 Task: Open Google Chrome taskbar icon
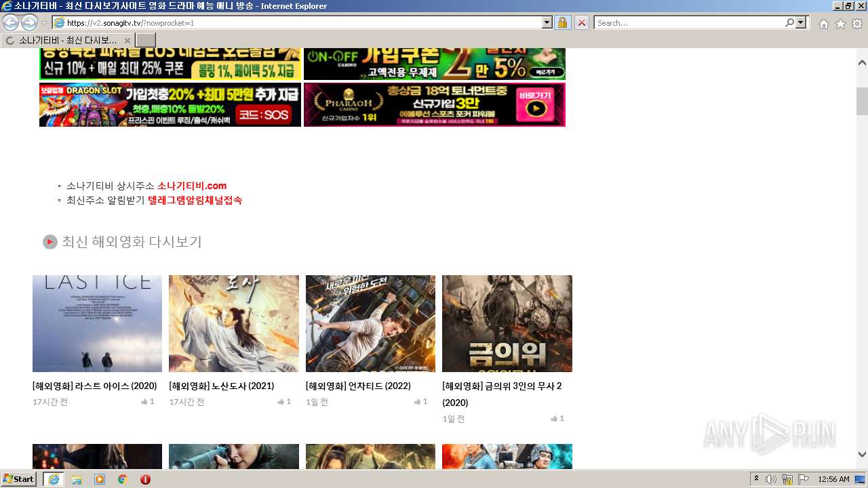pyautogui.click(x=123, y=479)
